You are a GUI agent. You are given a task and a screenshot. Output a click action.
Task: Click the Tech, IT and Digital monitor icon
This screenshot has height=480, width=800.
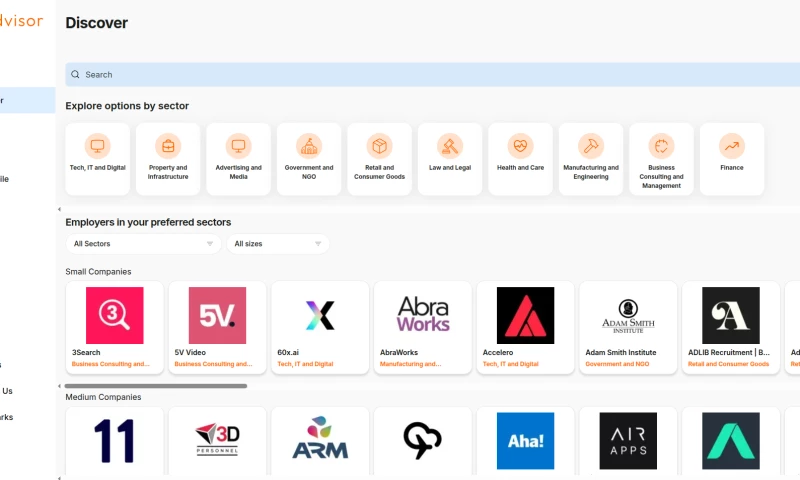[x=97, y=146]
